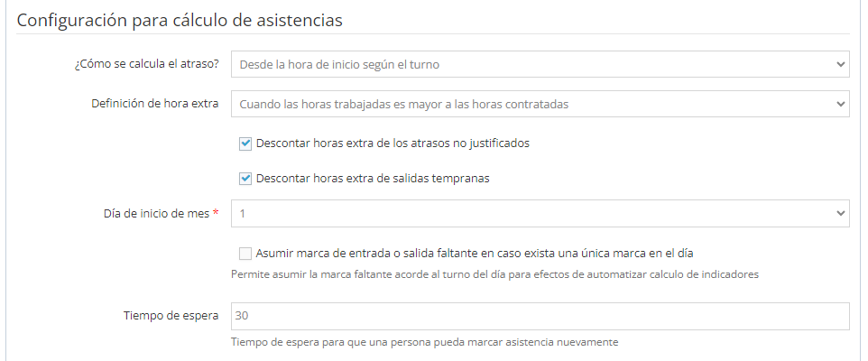The width and height of the screenshot is (868, 361).
Task: Click the '¿Cómo se calcula el atraso?' field label
Action: [x=146, y=64]
